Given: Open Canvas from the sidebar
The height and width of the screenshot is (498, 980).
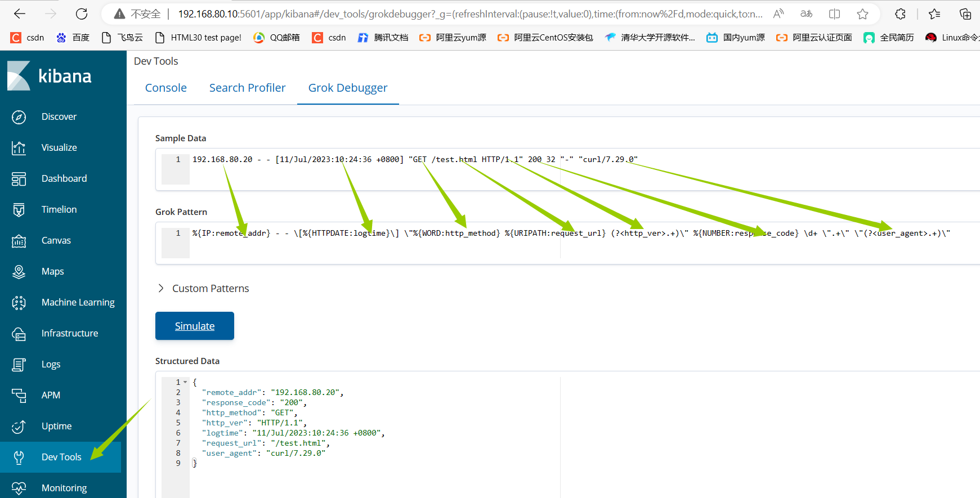Looking at the screenshot, I should (56, 240).
